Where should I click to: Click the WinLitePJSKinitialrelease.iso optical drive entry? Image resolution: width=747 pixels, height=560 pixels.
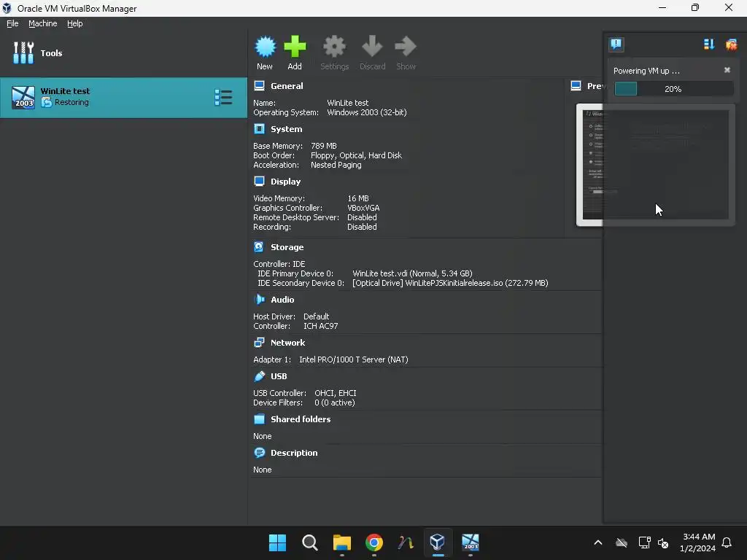(450, 283)
